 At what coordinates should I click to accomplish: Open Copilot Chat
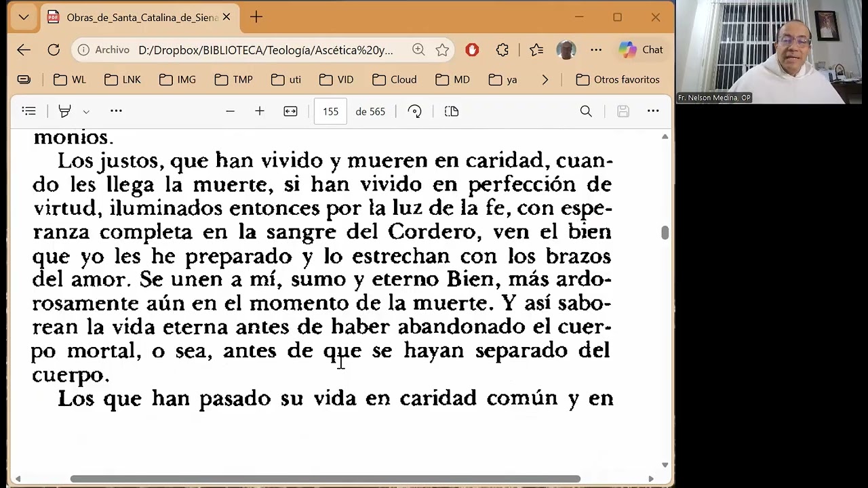641,50
